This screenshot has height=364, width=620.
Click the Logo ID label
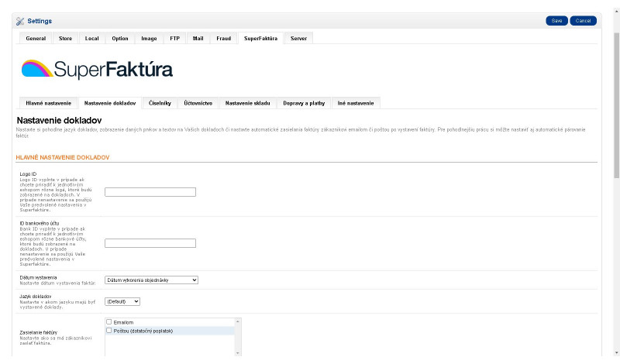pos(28,174)
